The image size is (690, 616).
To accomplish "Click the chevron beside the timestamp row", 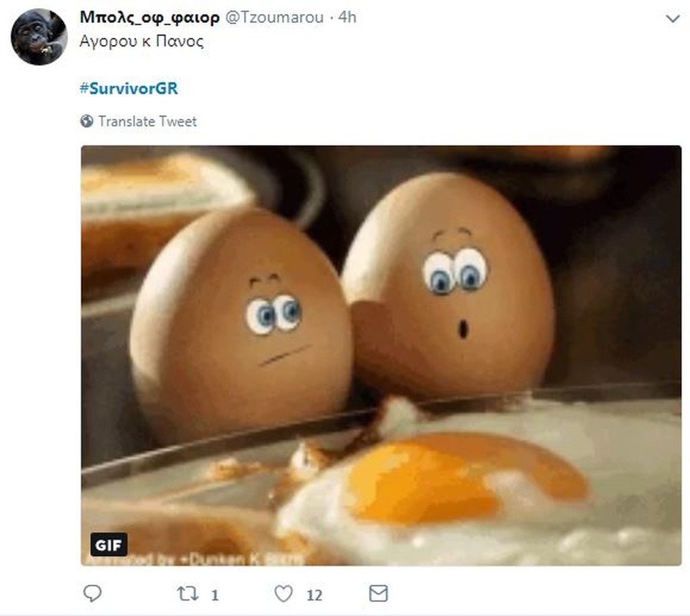I will point(675,19).
